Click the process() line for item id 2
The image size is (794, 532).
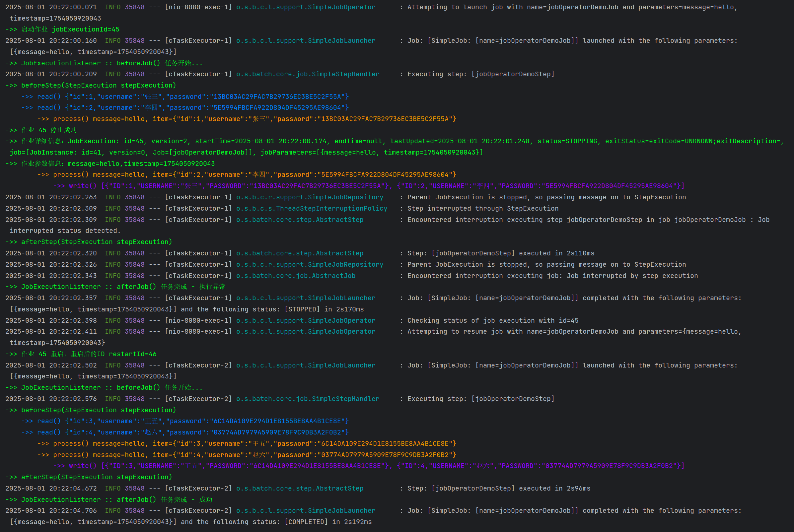tap(247, 175)
